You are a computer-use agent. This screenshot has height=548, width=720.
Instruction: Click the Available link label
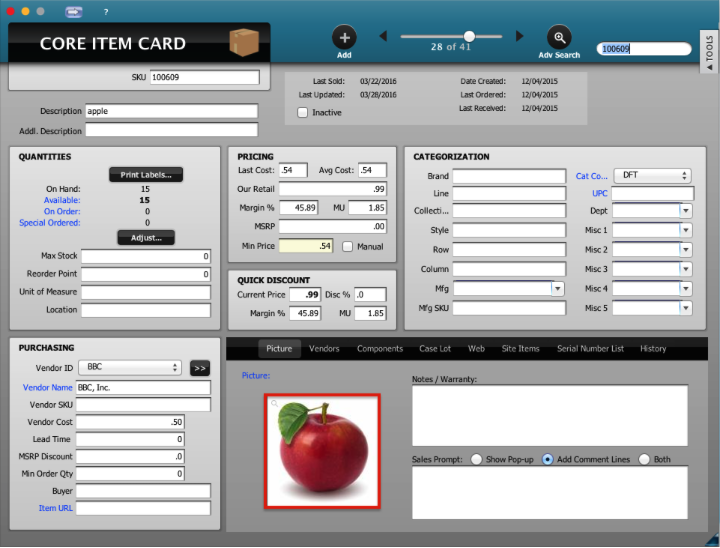[62, 200]
